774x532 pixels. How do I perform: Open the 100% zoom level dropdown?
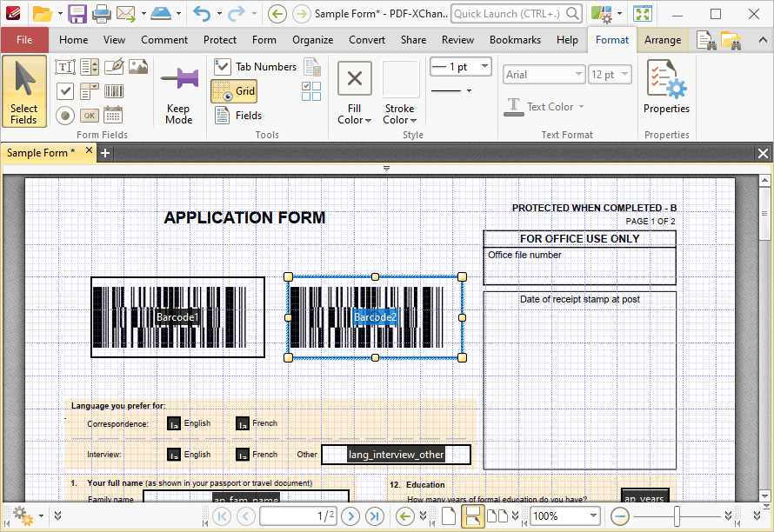(x=594, y=516)
